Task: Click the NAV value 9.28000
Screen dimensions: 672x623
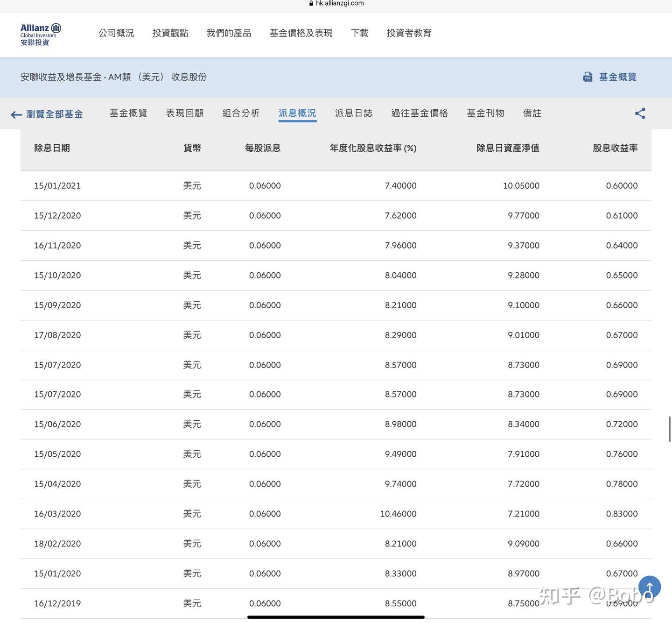Action: click(524, 276)
